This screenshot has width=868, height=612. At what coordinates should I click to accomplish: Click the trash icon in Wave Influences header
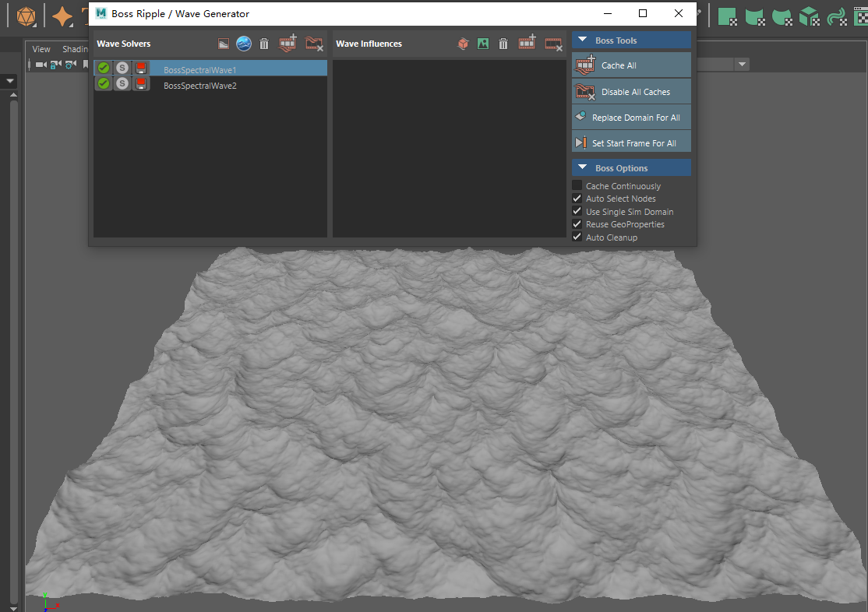click(x=503, y=44)
